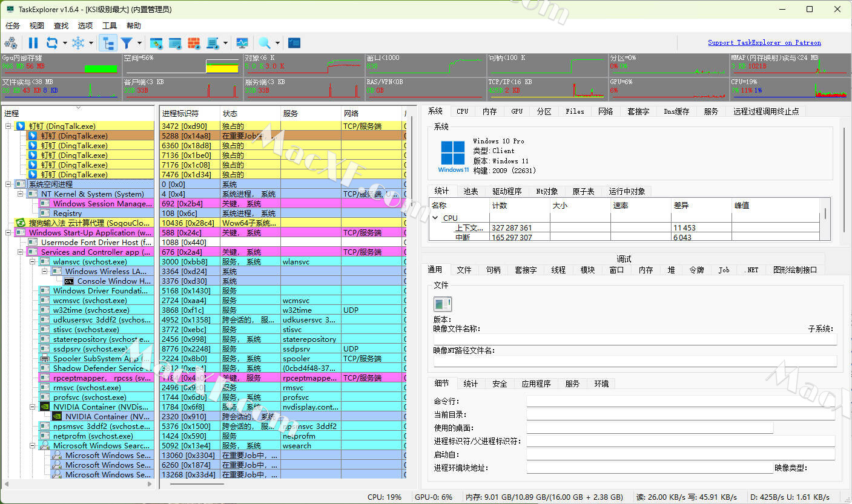
Task: Collapse the CPU row in statistics table
Action: (435, 218)
